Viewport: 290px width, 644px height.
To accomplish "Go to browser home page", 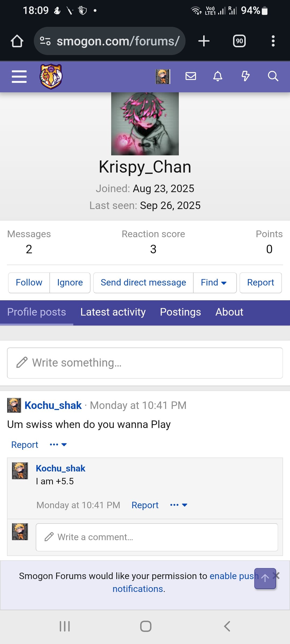I will (17, 41).
